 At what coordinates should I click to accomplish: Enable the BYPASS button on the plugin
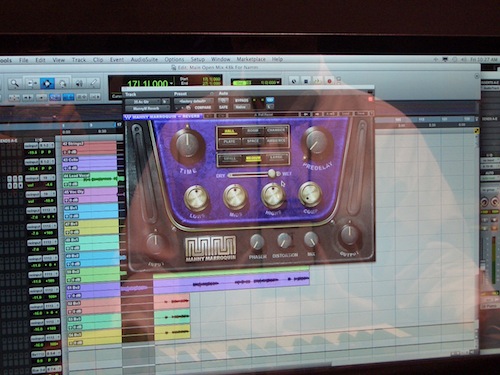tap(241, 100)
